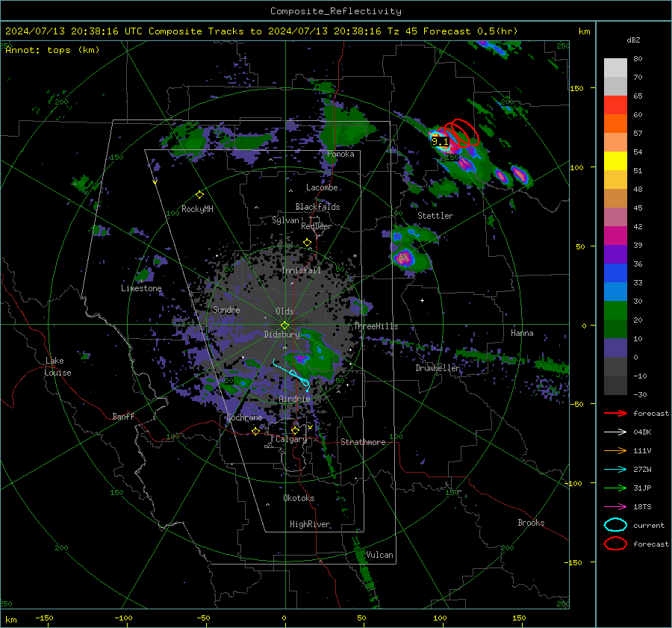Click the 9.1 storm top annotation
672x628 pixels.
click(440, 141)
